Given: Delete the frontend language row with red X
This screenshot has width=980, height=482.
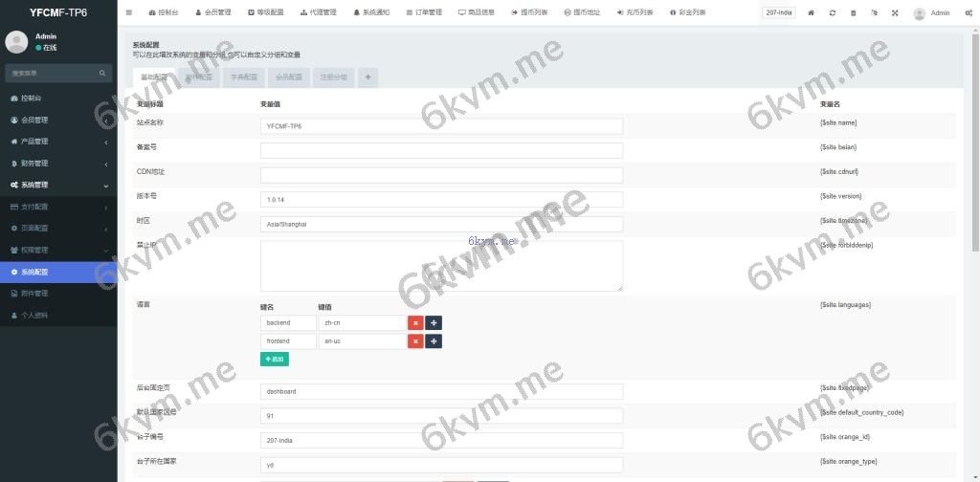Looking at the screenshot, I should click(x=415, y=341).
